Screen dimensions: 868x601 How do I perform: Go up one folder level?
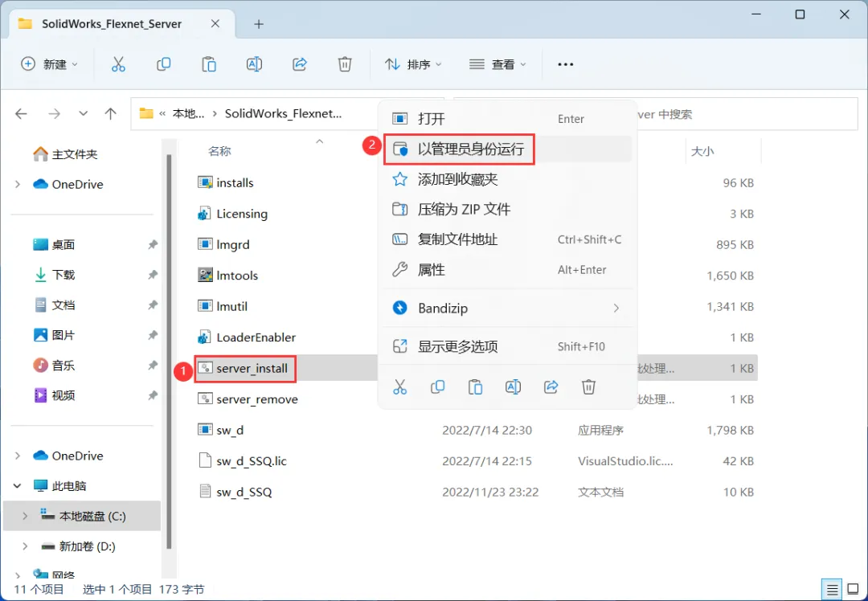pos(111,114)
